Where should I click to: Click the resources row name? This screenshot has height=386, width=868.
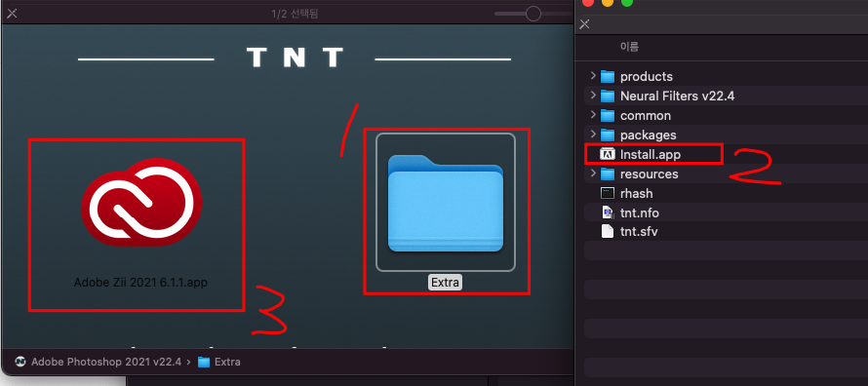pyautogui.click(x=650, y=174)
